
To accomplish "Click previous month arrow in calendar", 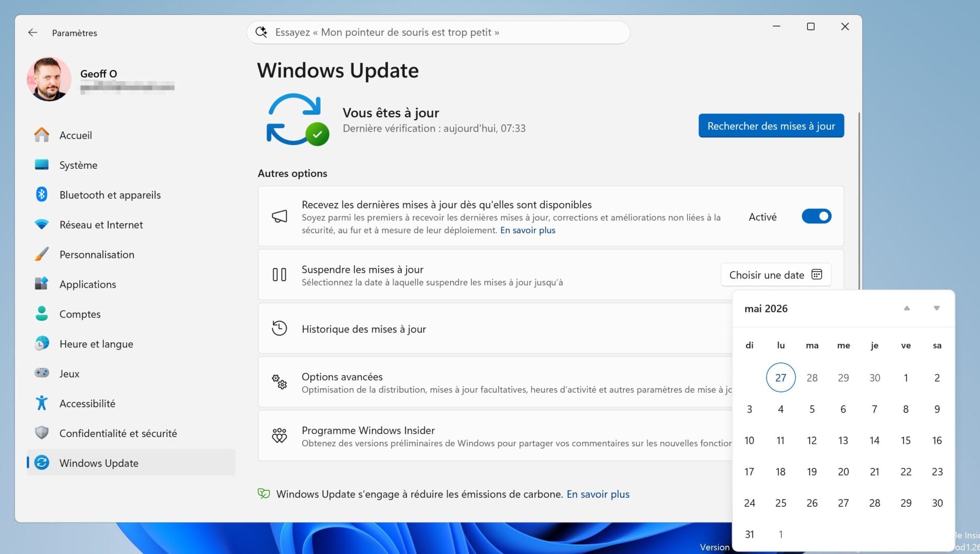I will pos(906,308).
